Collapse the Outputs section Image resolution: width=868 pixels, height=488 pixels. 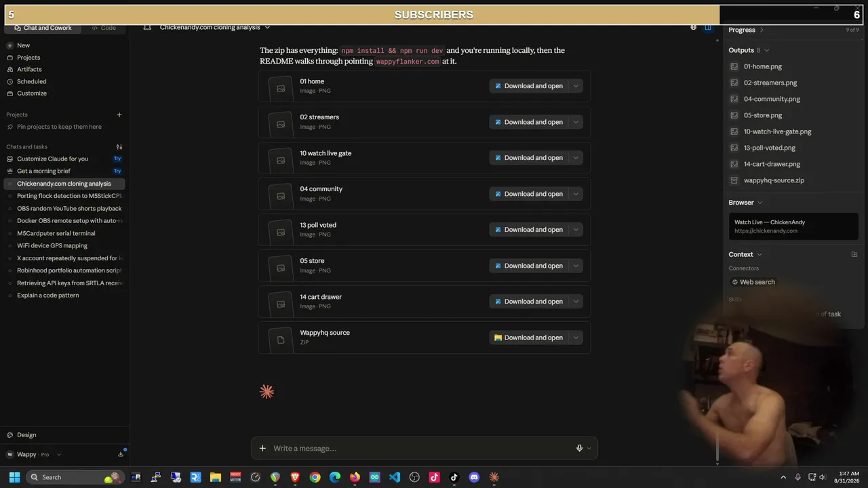[x=749, y=50]
